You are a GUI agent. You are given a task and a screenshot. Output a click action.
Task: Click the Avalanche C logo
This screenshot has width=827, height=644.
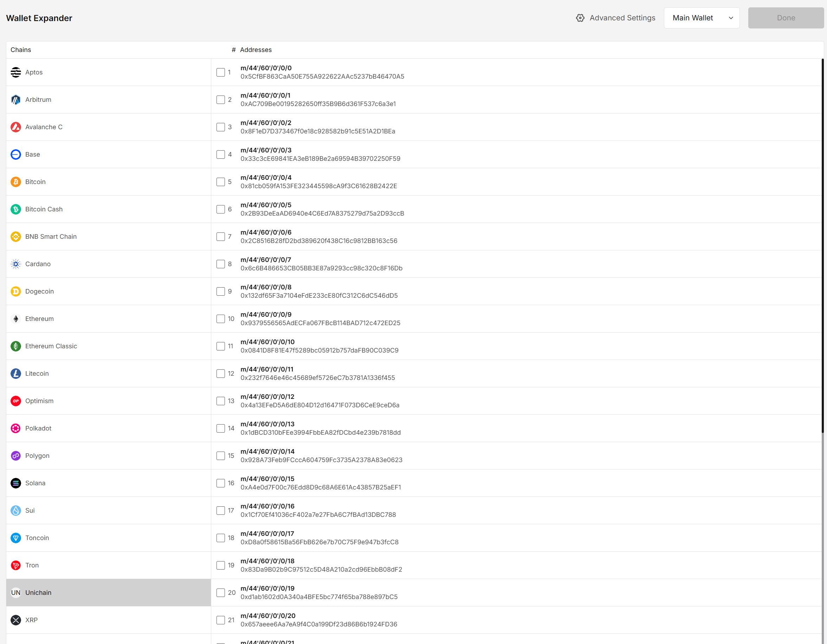coord(15,127)
